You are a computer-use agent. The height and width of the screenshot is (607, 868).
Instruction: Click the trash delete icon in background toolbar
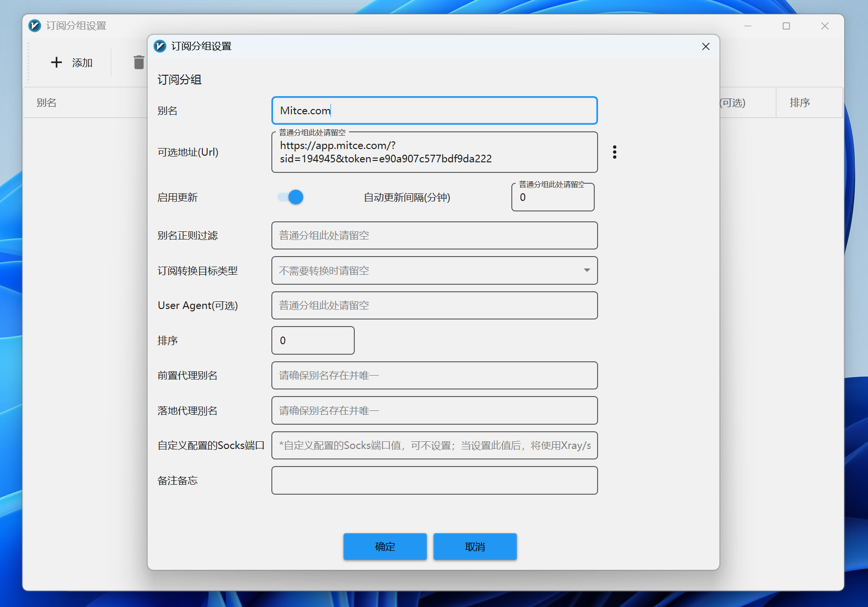click(x=139, y=62)
